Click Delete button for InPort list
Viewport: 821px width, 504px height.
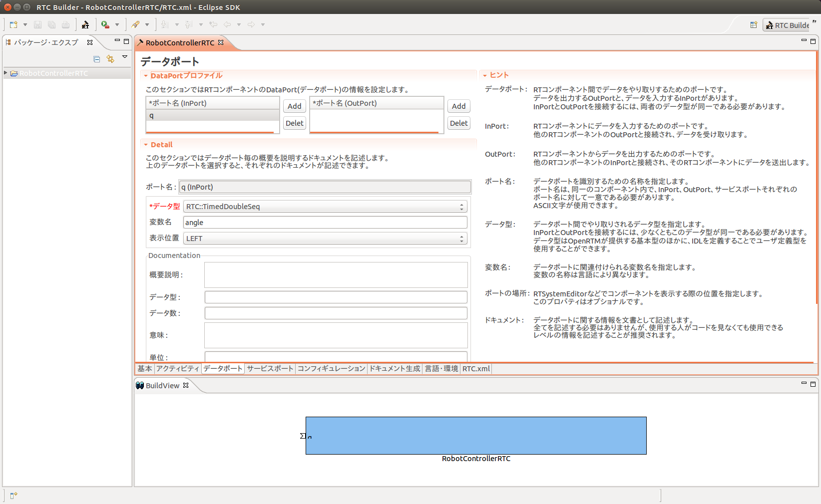295,123
